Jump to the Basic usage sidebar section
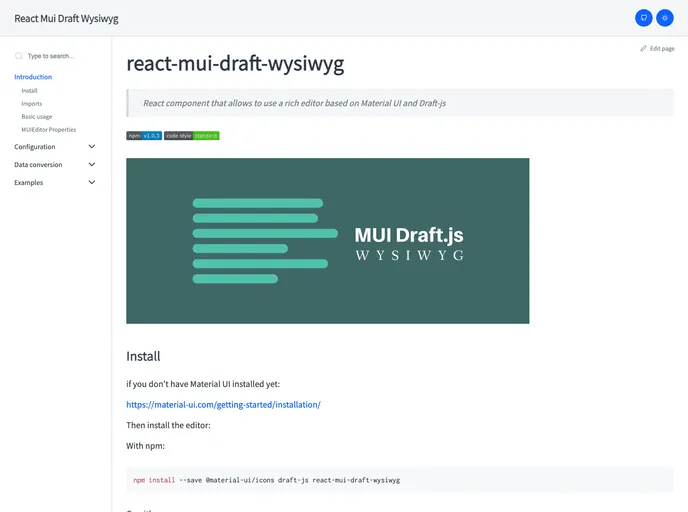The height and width of the screenshot is (512, 688). point(36,117)
